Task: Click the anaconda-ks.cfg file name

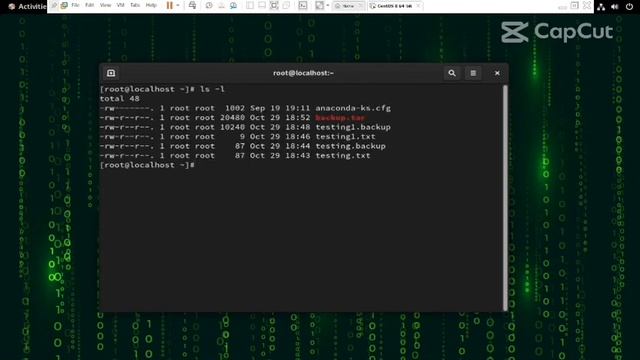Action: point(353,108)
